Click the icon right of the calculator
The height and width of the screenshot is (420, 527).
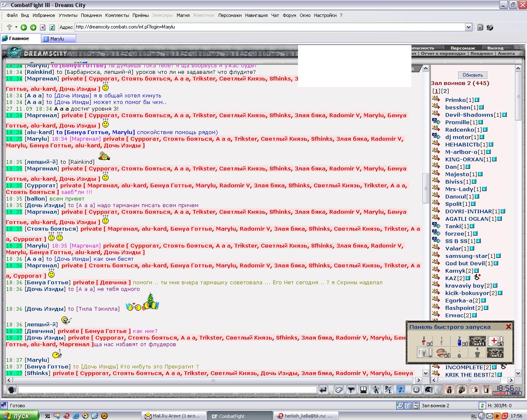tap(490, 27)
